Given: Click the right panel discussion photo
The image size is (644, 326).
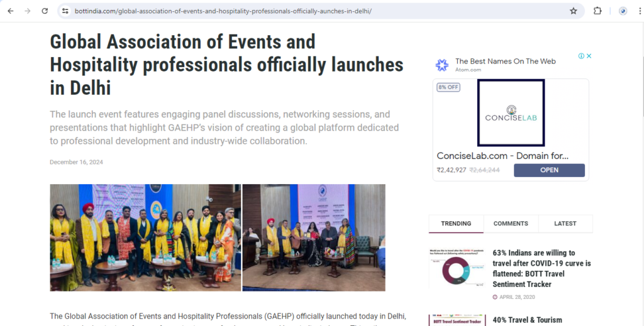Looking at the screenshot, I should (313, 237).
